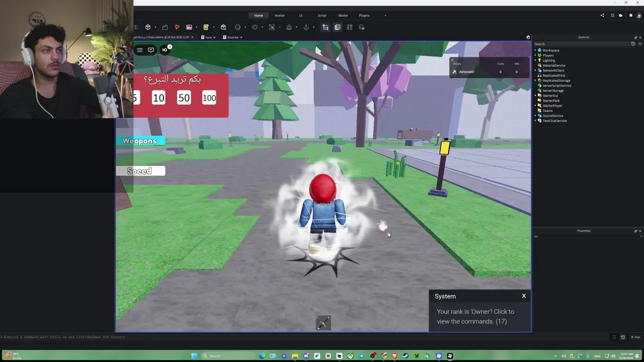Open the Color palette icon
The height and width of the screenshot is (362, 644).
[x=255, y=27]
